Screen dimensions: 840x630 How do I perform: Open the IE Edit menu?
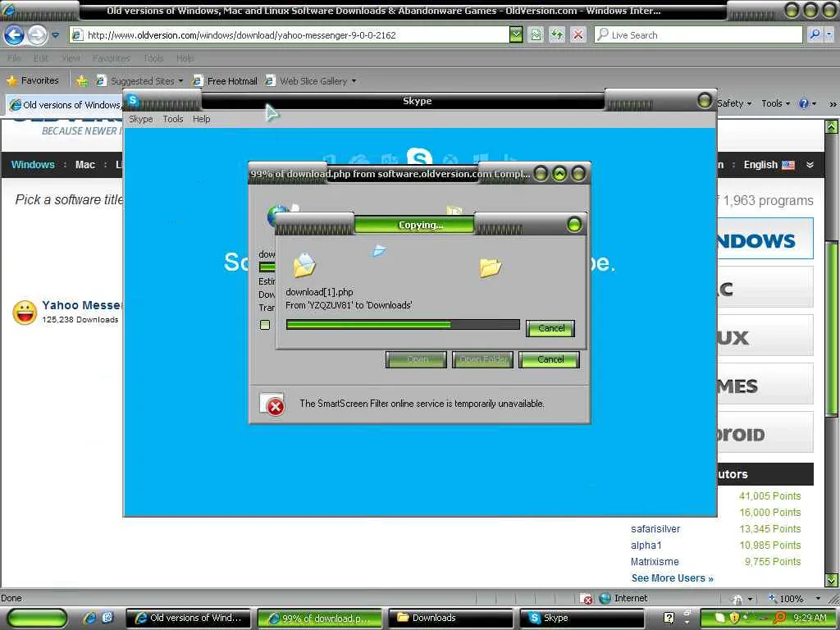[x=41, y=58]
